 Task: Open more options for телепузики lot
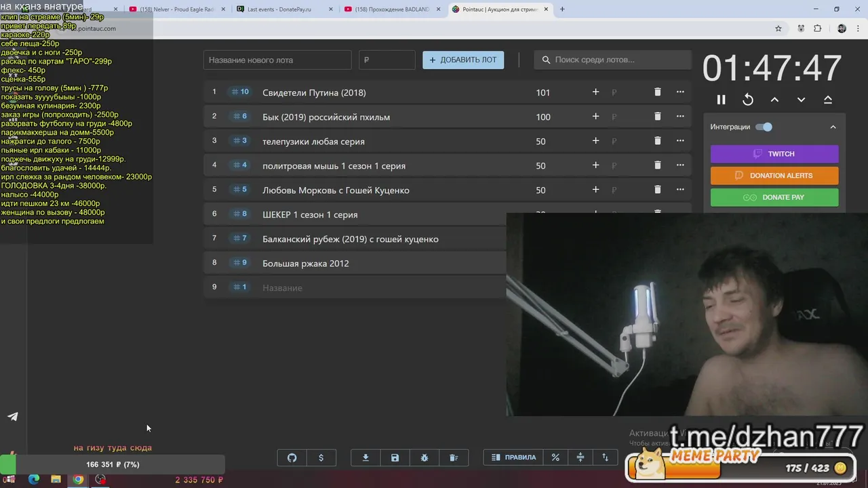[x=680, y=140]
